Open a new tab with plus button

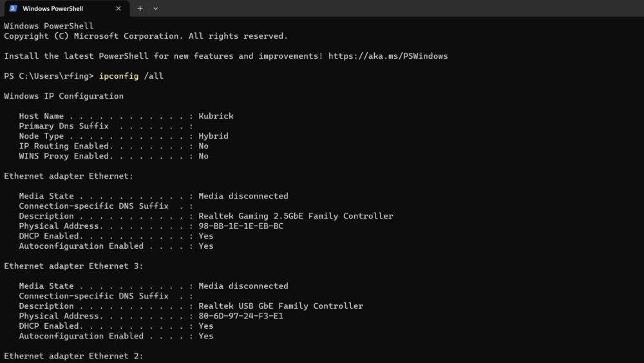(x=140, y=8)
